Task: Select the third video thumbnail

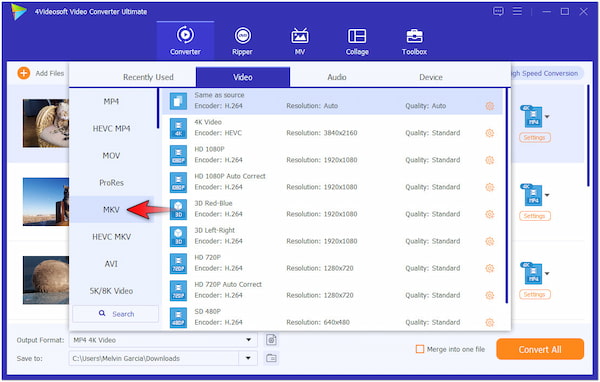Action: click(46, 280)
